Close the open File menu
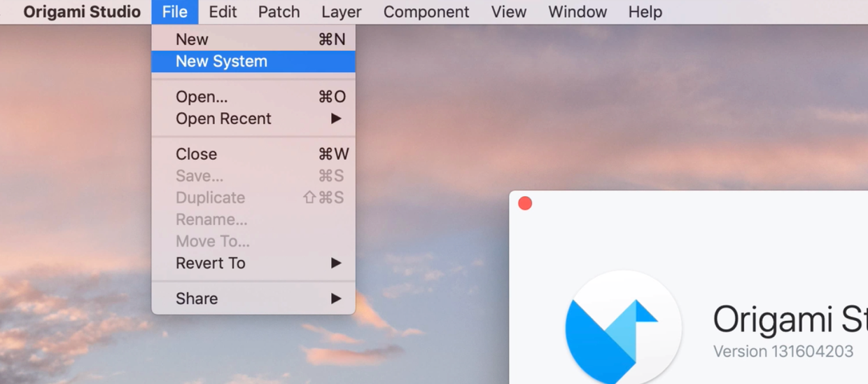This screenshot has height=384, width=868. click(175, 12)
